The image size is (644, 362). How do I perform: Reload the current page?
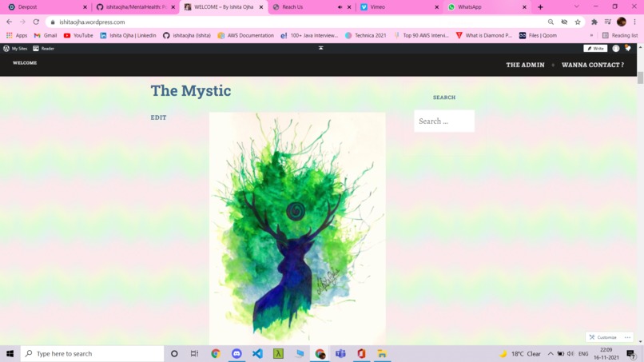pos(36,22)
